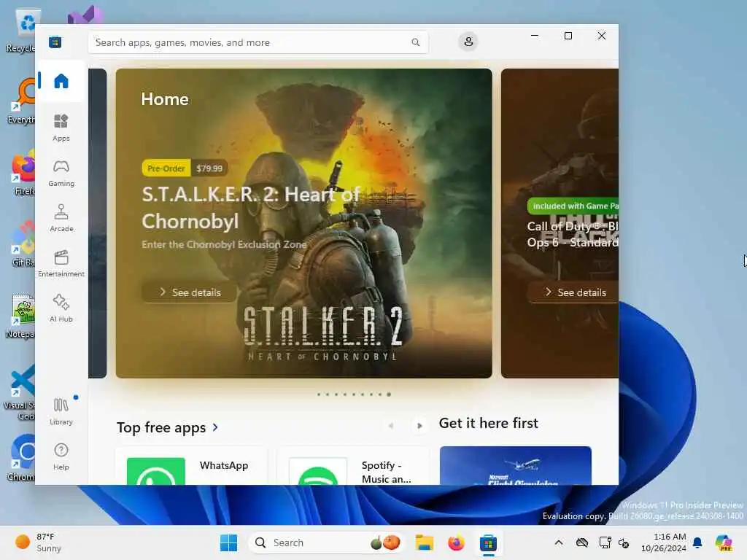Open the Flight Simulator promo tile
This screenshot has width=747, height=560.
tap(516, 466)
